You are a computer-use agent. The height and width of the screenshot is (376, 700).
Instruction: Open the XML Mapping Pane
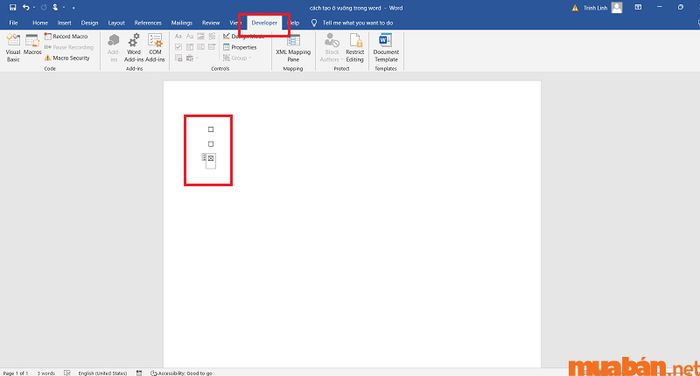[x=293, y=48]
